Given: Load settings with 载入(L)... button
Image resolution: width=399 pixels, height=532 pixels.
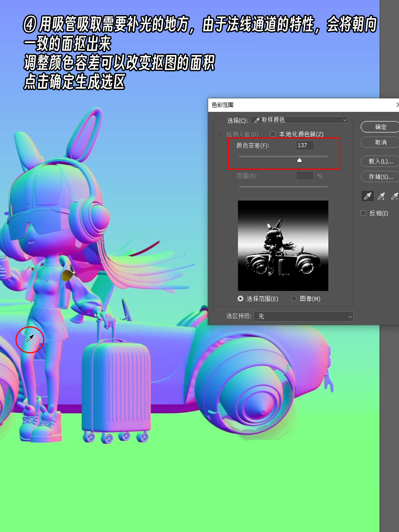Looking at the screenshot, I should [x=380, y=161].
